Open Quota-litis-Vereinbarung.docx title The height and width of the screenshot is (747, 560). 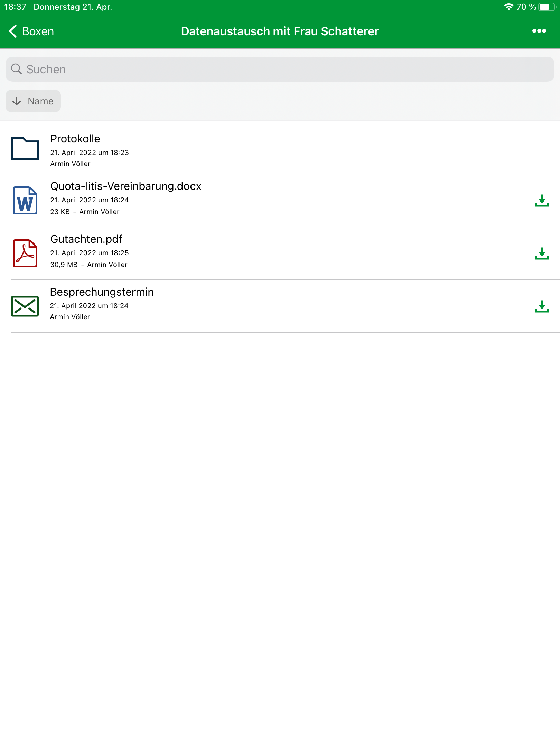(x=126, y=186)
